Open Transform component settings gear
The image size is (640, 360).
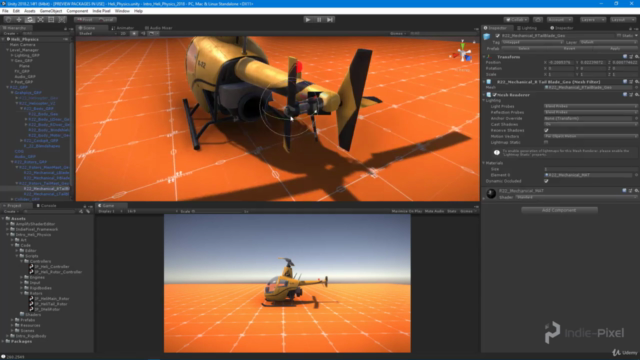[636, 57]
